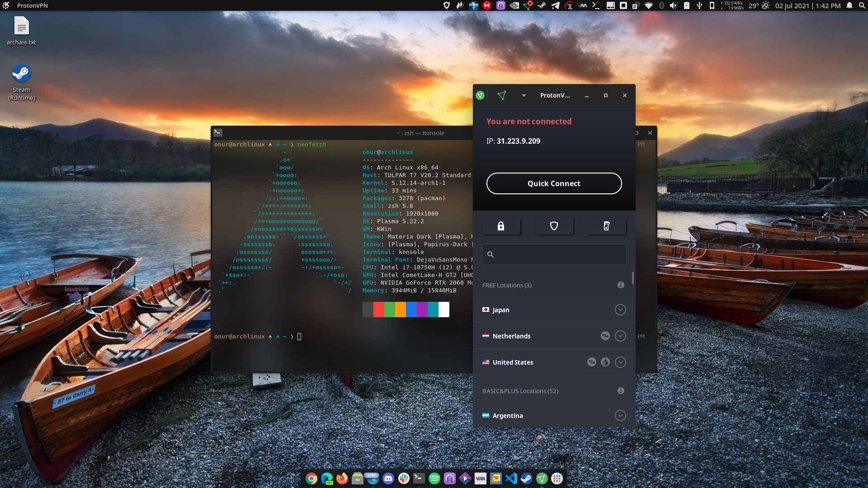Click info icon beside FREE Locations
The image size is (868, 488).
pyautogui.click(x=621, y=285)
